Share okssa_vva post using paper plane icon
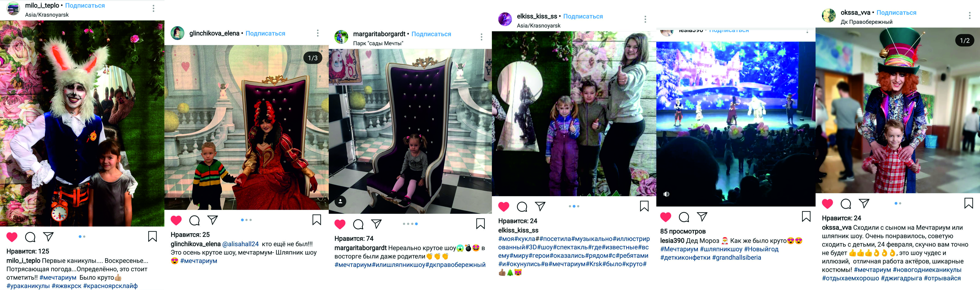Viewport: 980px width, 290px height. (x=864, y=203)
